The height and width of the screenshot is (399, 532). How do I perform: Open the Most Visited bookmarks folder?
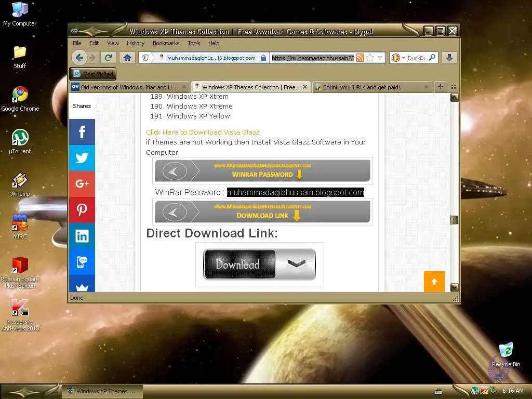pos(93,74)
